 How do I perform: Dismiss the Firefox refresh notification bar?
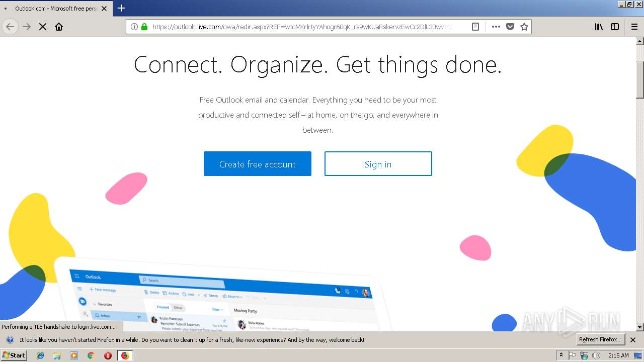(633, 340)
